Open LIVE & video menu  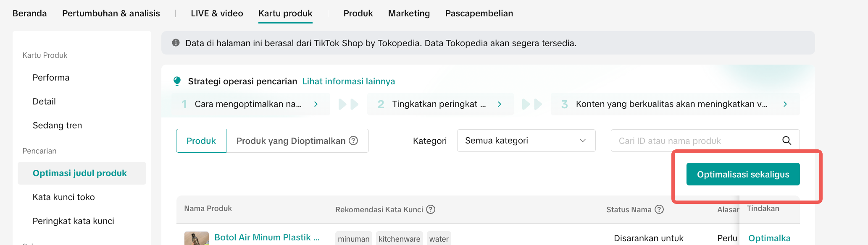coord(217,13)
